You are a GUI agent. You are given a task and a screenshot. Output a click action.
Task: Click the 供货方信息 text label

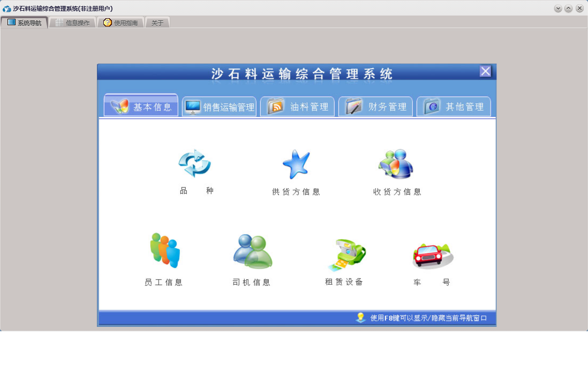coord(296,192)
